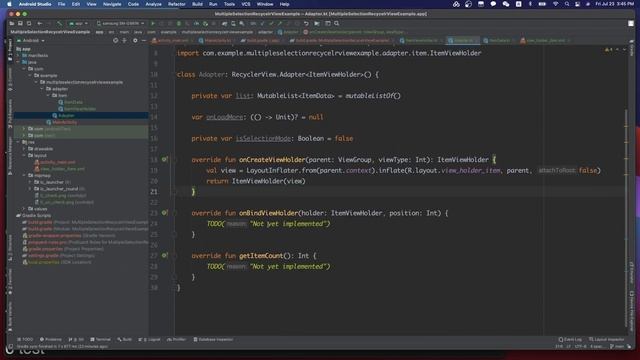Viewport: 640px width, 360px height.
Task: Open the Navigate menu
Action: (x=112, y=4)
